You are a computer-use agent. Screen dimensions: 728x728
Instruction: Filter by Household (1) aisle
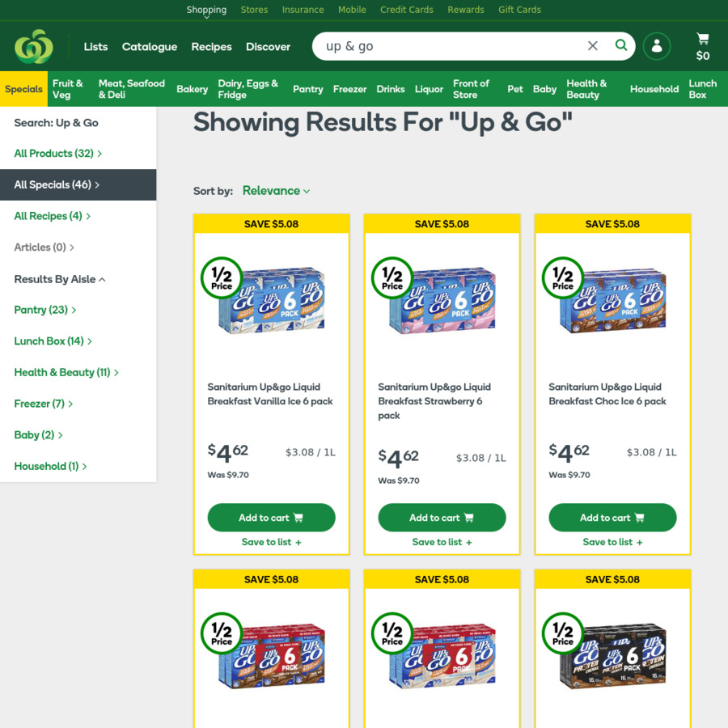click(x=50, y=466)
